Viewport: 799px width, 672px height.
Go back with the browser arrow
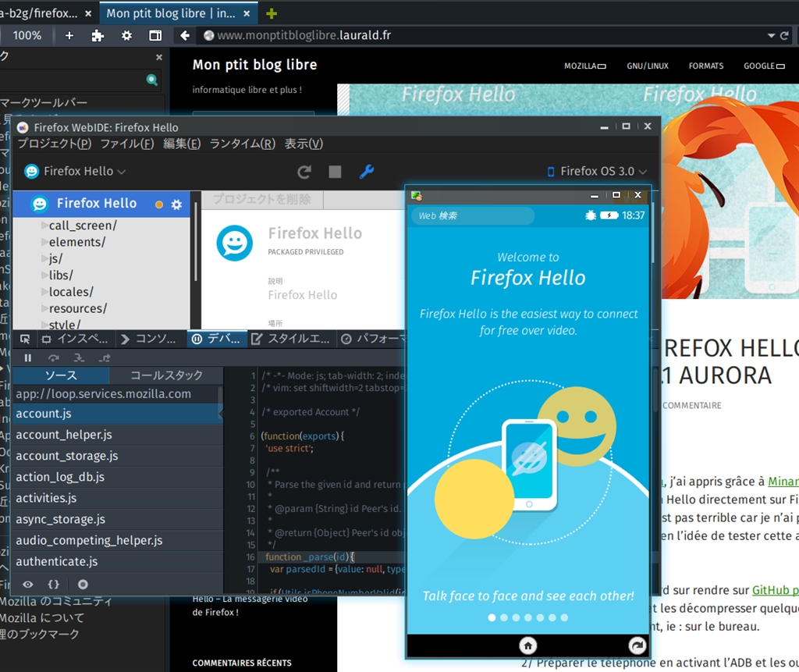point(185,35)
